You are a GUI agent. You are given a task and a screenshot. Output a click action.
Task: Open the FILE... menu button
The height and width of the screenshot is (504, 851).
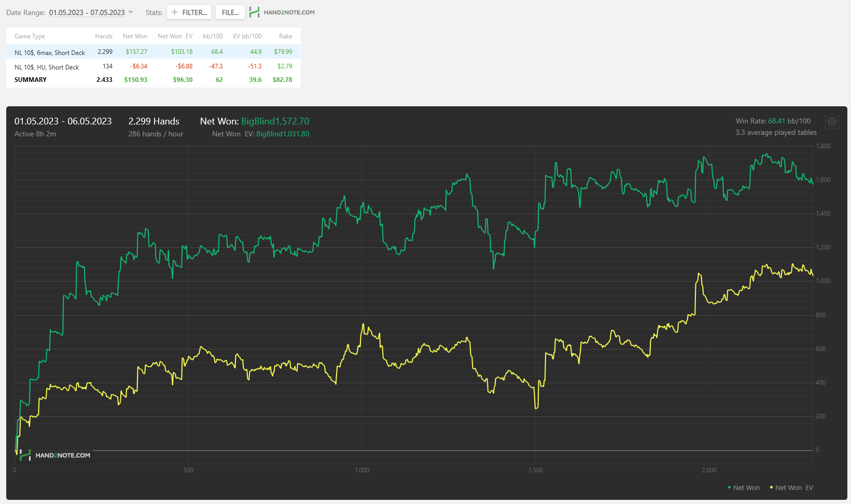(230, 12)
